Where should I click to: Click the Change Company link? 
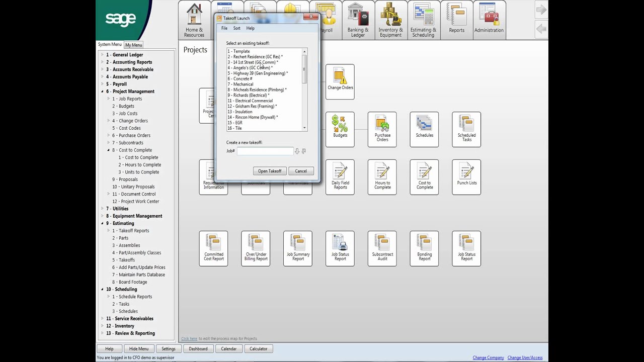point(488,357)
